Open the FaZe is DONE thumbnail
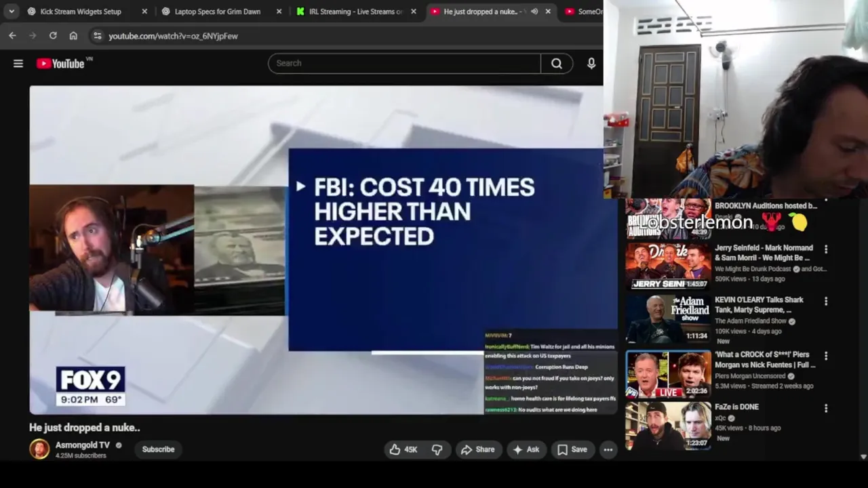 (x=668, y=426)
